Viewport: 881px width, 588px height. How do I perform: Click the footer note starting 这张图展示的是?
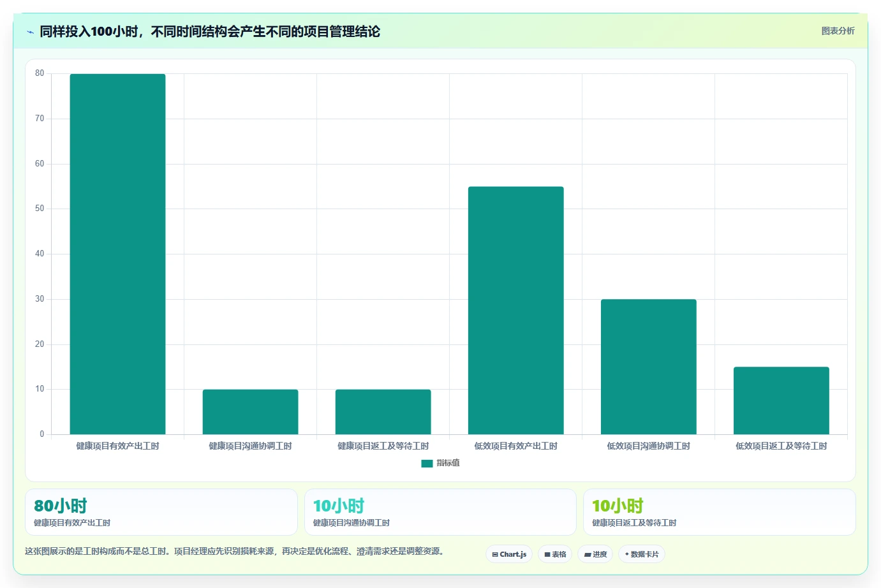pyautogui.click(x=235, y=551)
